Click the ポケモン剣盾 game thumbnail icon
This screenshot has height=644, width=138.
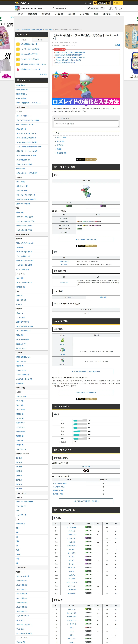coord(17,8)
